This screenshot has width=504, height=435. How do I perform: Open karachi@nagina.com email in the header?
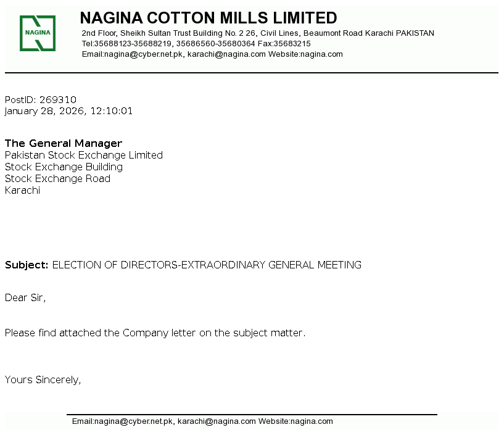click(x=226, y=54)
